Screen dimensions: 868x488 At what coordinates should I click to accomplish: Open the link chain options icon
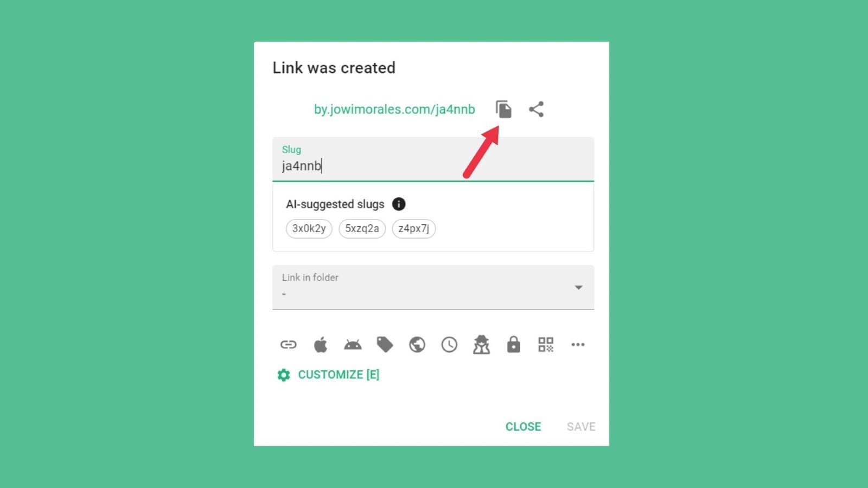288,345
